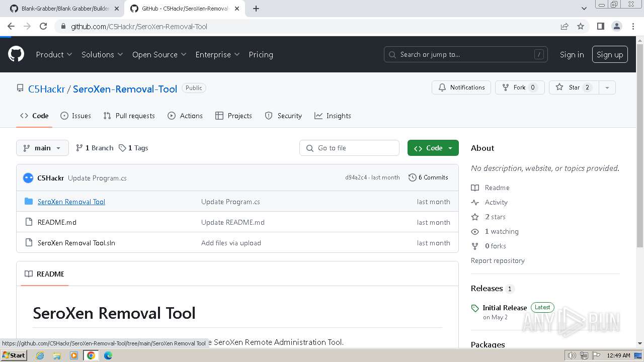
Task: Open Microsoft Edge from taskbar
Action: point(108,355)
